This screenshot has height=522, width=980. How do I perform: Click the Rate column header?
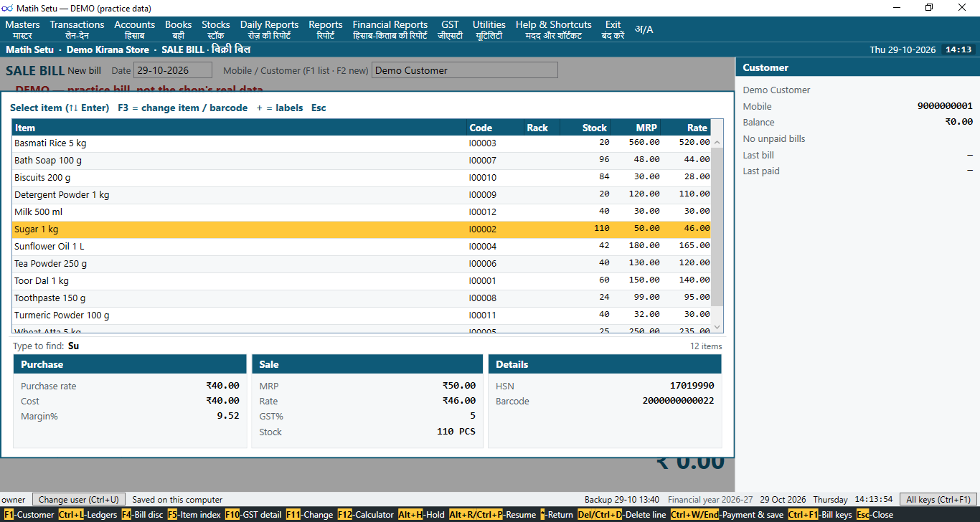coord(687,128)
